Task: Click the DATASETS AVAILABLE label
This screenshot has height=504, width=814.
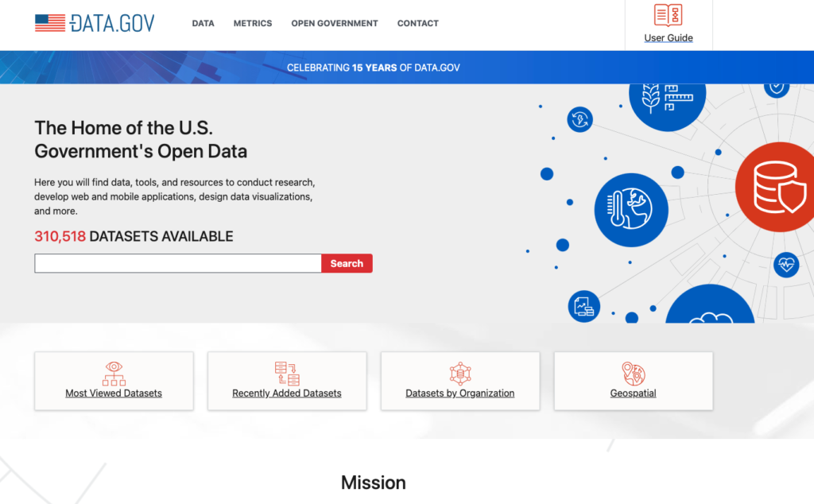Action: [161, 236]
